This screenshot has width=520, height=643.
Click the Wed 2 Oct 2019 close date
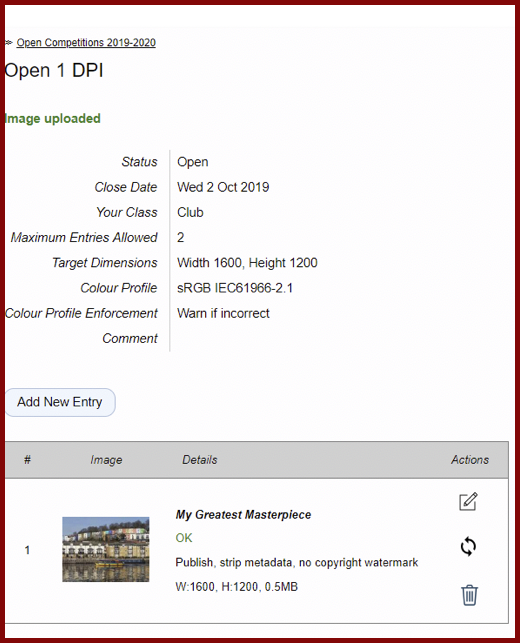tap(223, 187)
